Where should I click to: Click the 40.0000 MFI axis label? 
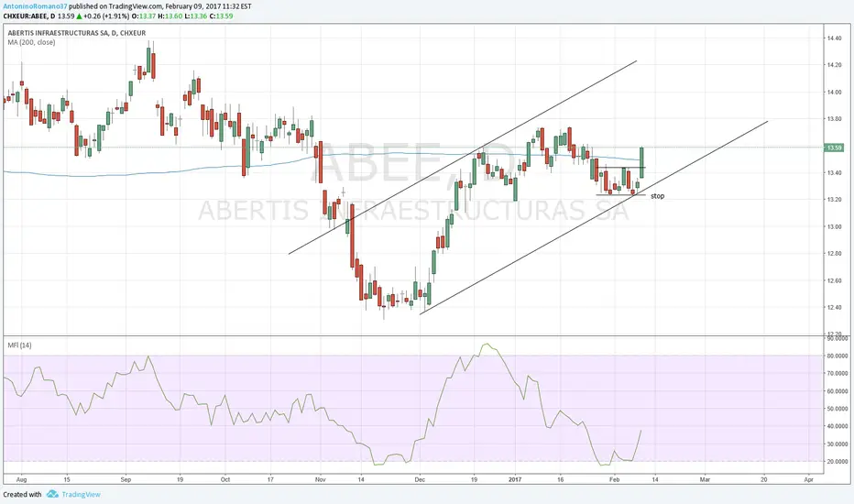point(838,426)
